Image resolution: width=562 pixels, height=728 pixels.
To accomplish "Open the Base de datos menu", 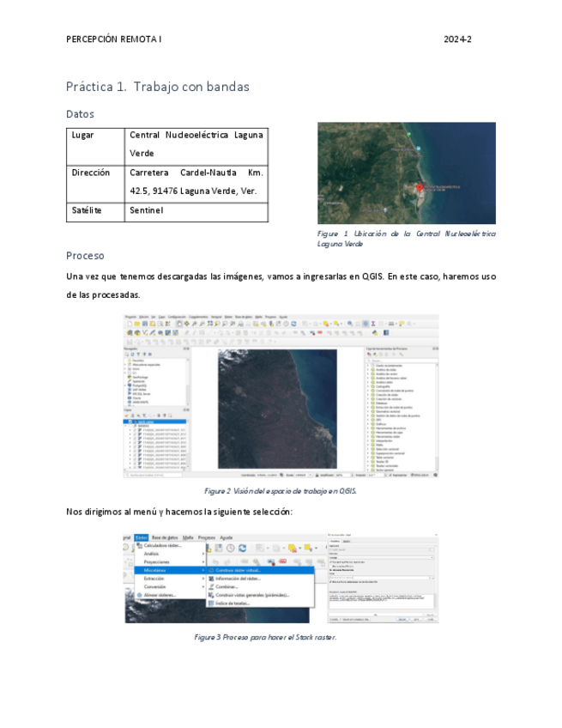I will coord(165,537).
